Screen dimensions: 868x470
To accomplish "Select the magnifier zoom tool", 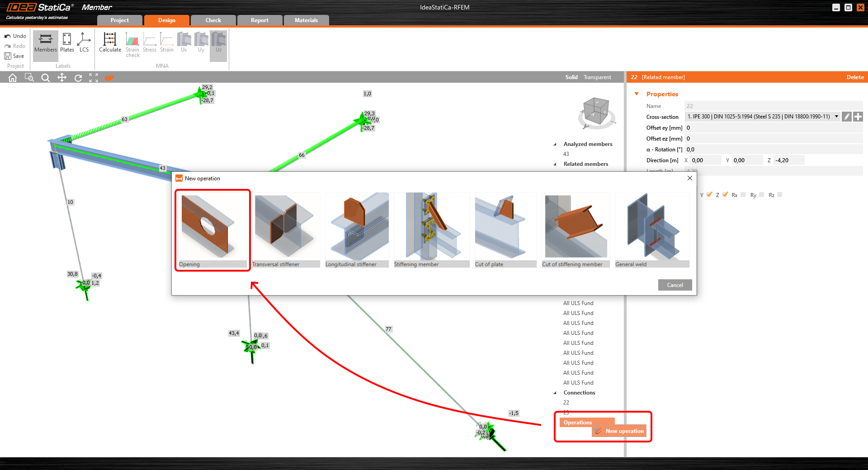I will point(45,78).
